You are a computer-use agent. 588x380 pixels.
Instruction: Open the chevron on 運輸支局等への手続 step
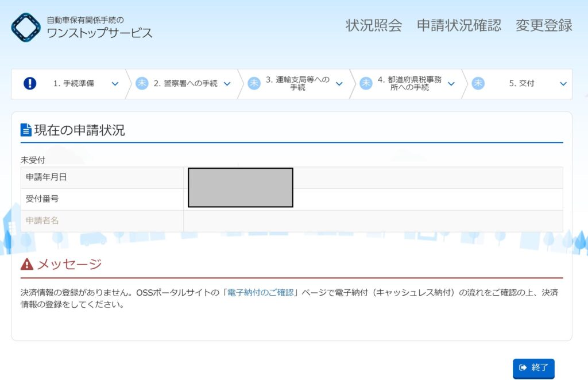pyautogui.click(x=339, y=84)
